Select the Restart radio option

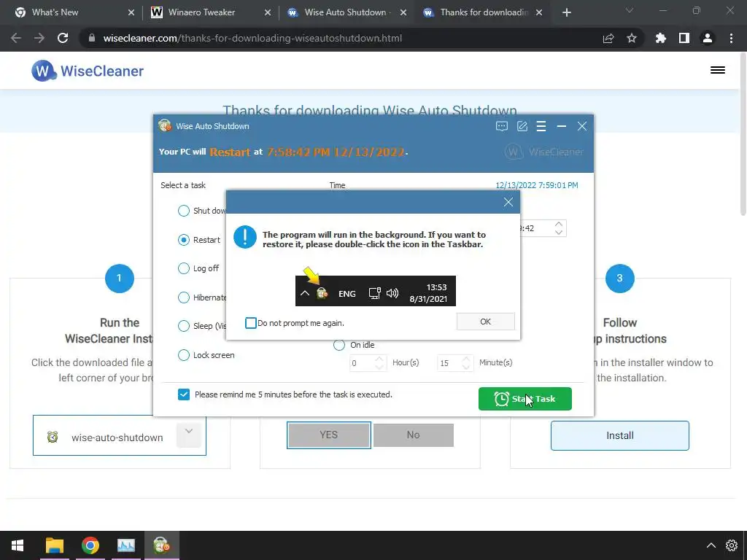(x=183, y=239)
